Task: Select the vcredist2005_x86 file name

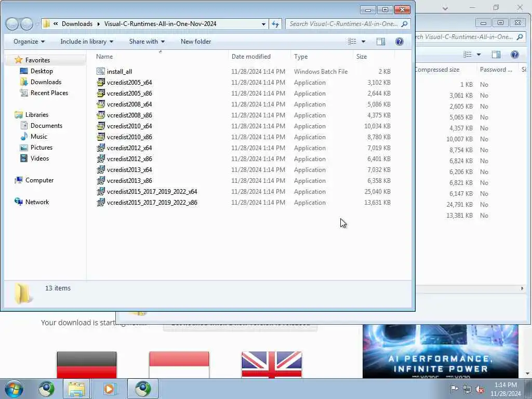Action: coord(129,94)
